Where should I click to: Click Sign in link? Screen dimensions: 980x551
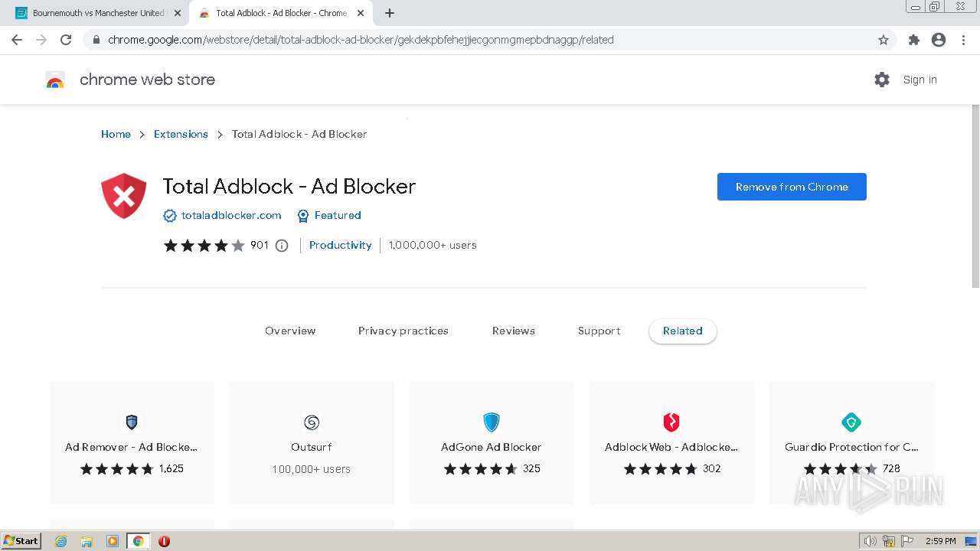coord(920,80)
